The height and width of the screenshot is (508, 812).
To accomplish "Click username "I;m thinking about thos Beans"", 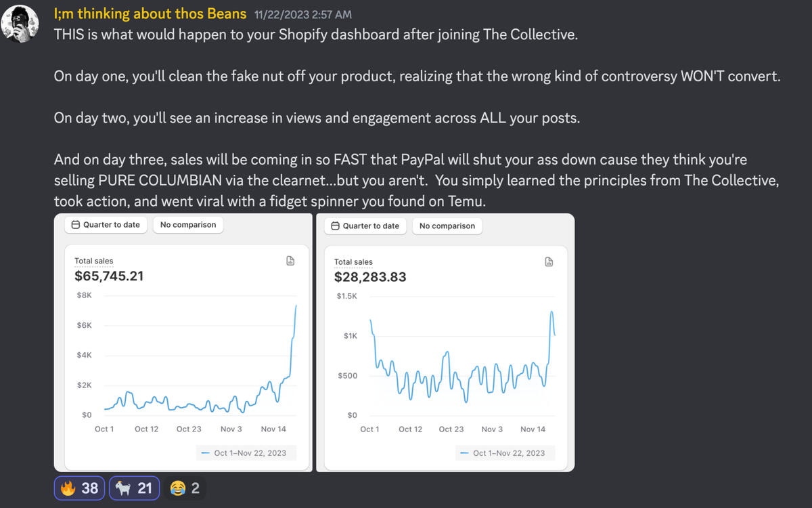I will 150,14.
